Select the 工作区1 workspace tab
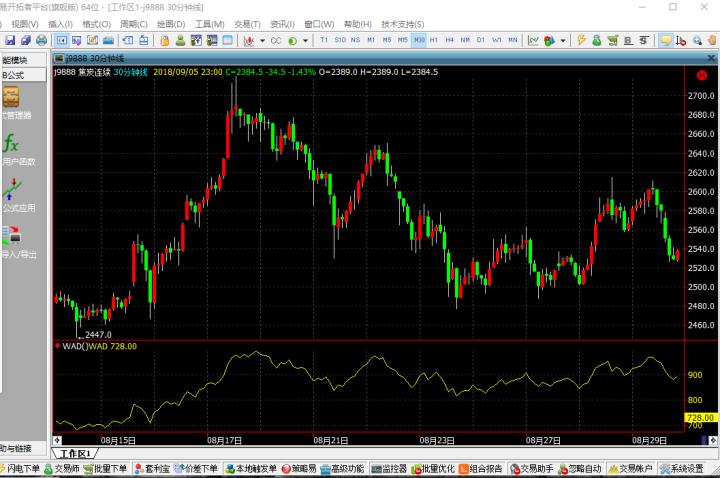The height and width of the screenshot is (478, 720). pos(74,453)
